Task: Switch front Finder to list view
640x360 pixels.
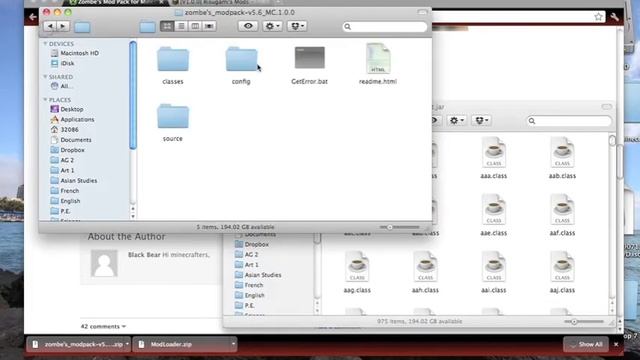Action: point(181,26)
